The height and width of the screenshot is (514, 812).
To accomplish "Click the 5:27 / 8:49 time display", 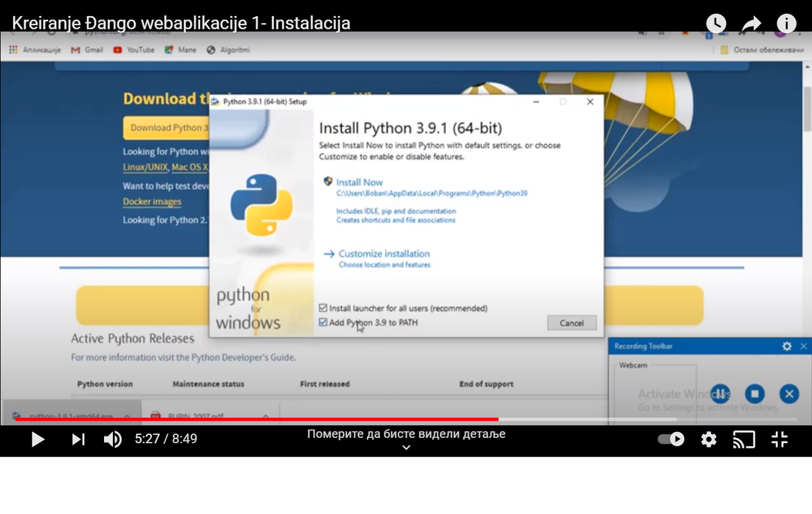I will [x=165, y=439].
